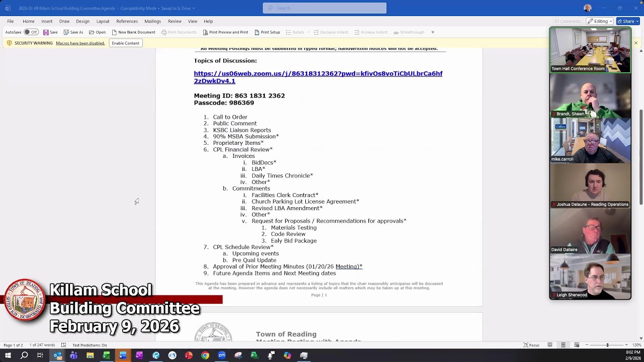644x362 pixels.
Task: Switch to Web Layout view
Action: point(577,345)
